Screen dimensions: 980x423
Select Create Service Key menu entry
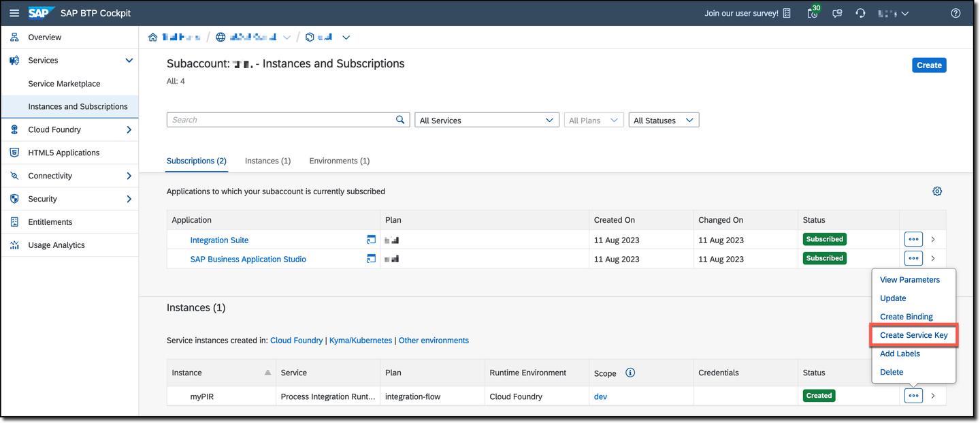click(x=914, y=335)
